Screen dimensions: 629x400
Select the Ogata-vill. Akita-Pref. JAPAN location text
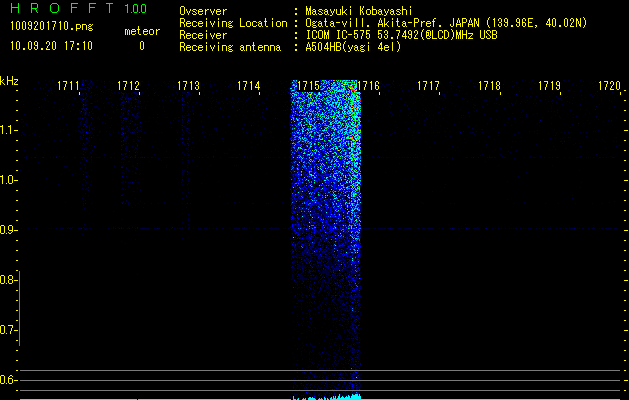446,23
